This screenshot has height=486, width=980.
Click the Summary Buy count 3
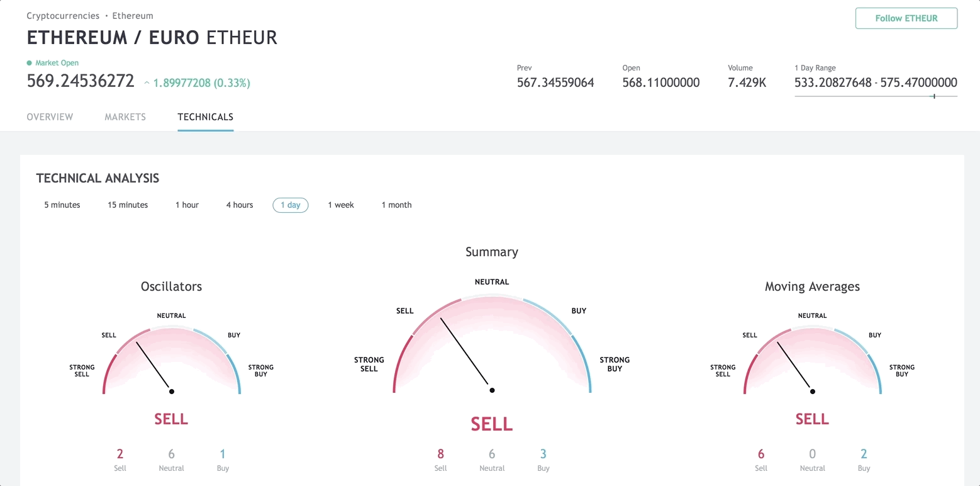click(x=543, y=454)
